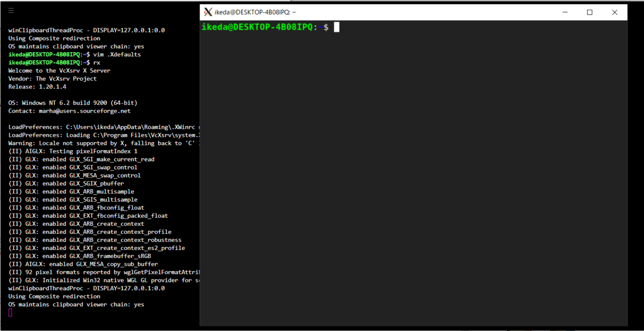This screenshot has height=331, width=644.
Task: Click the 'GLX_SGIS_multisample' line
Action: click(x=73, y=200)
